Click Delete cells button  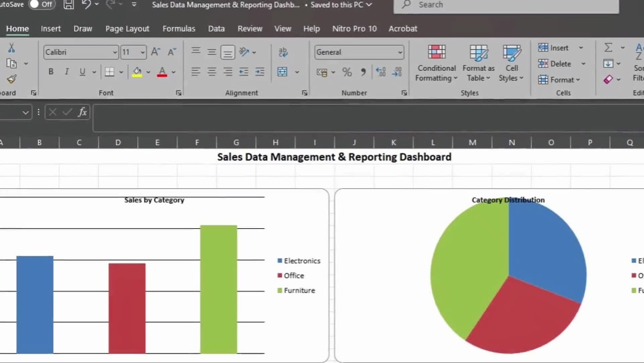[x=554, y=64]
